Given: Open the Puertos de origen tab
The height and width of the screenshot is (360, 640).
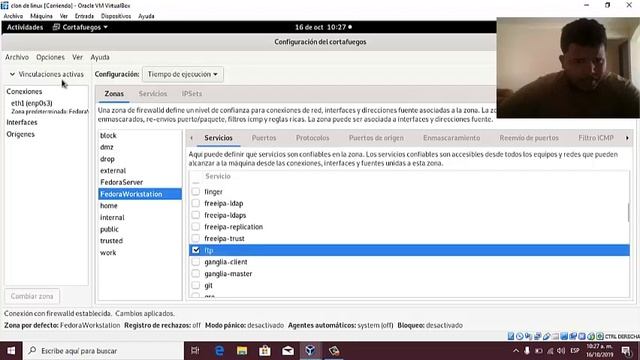Looking at the screenshot, I should [x=376, y=138].
